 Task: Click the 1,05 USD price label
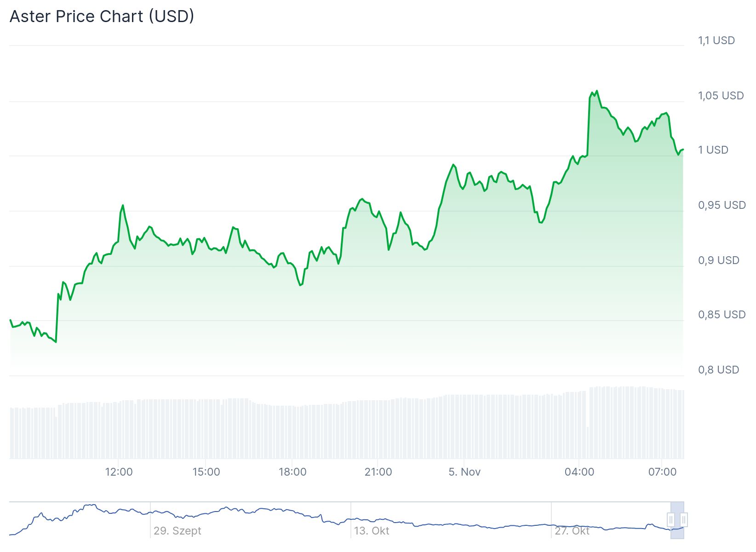721,96
